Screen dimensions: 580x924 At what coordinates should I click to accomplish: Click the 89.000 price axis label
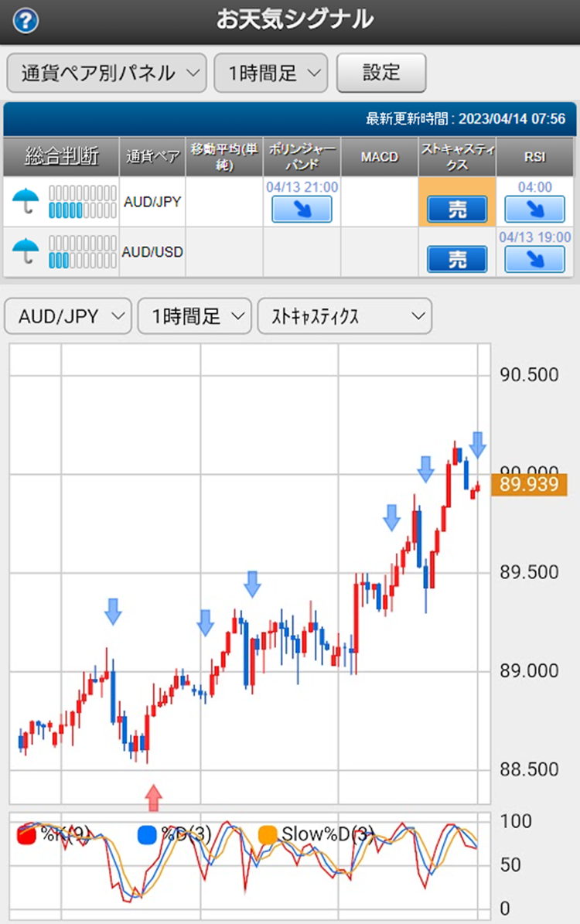point(529,670)
